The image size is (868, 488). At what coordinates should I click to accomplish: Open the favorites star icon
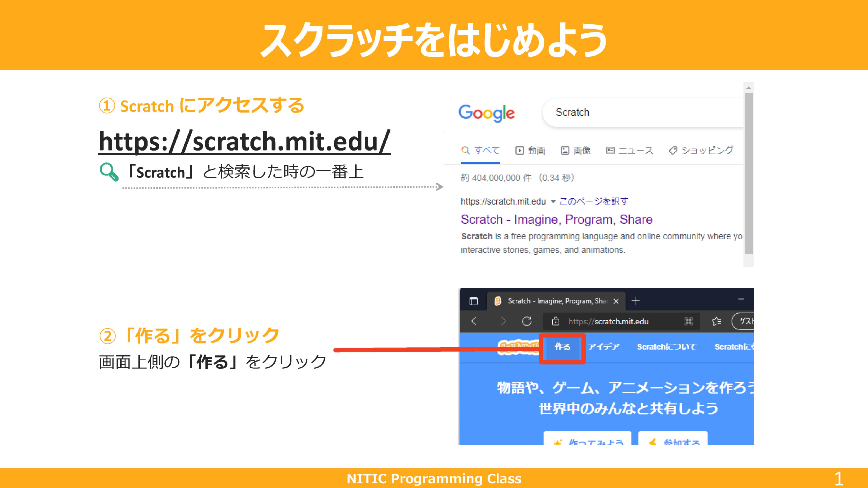716,321
